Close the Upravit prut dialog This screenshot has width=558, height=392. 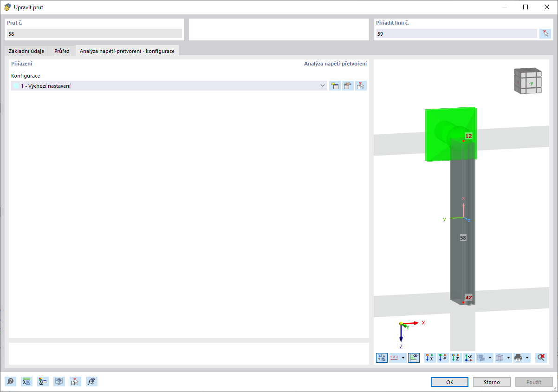(547, 7)
